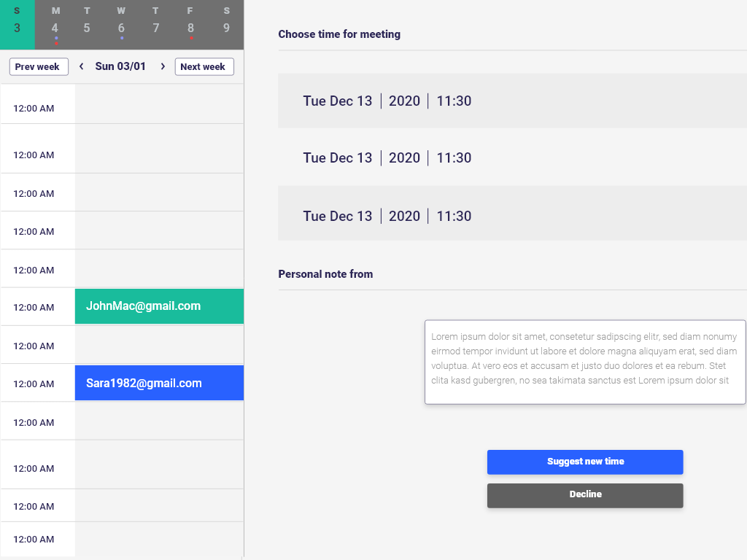
Task: Jump to Next week
Action: 204,66
